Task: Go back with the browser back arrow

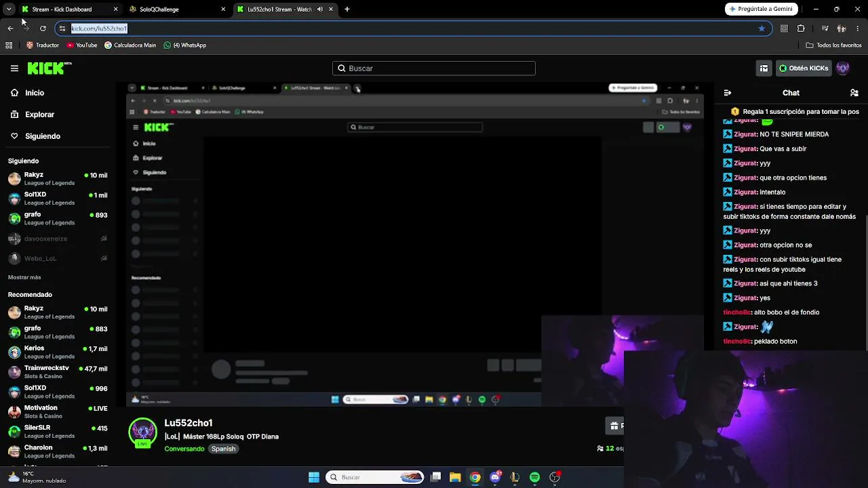Action: (10, 28)
